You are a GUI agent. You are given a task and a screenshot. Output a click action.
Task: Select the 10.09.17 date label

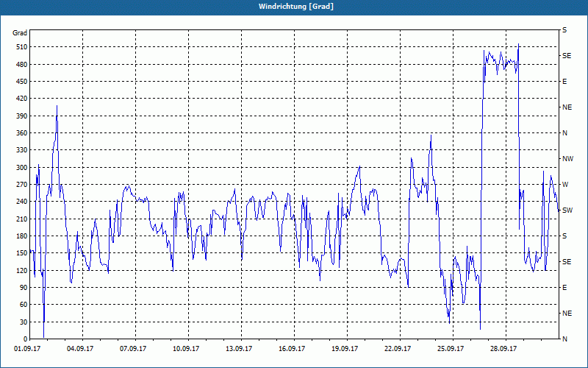click(x=186, y=349)
